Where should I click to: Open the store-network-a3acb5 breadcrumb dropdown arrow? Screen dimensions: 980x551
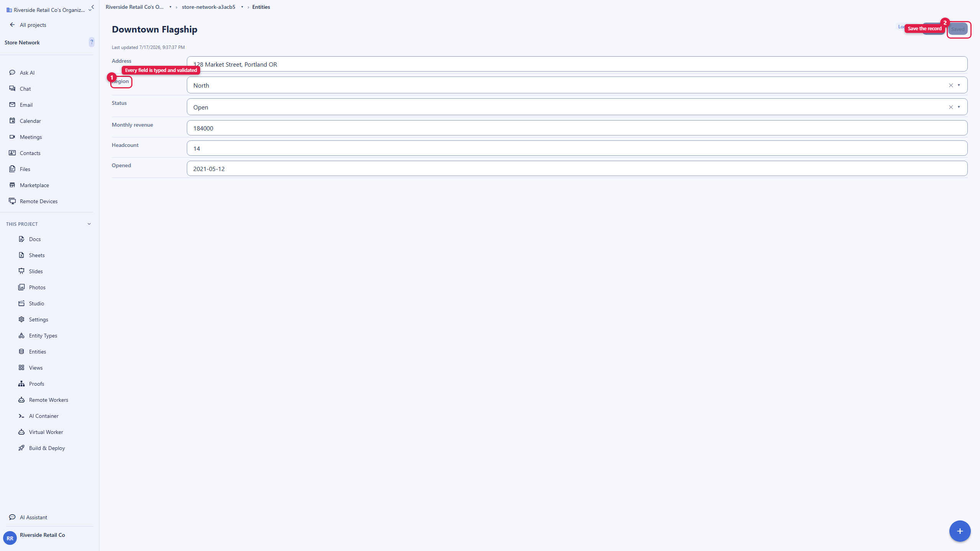pyautogui.click(x=242, y=7)
